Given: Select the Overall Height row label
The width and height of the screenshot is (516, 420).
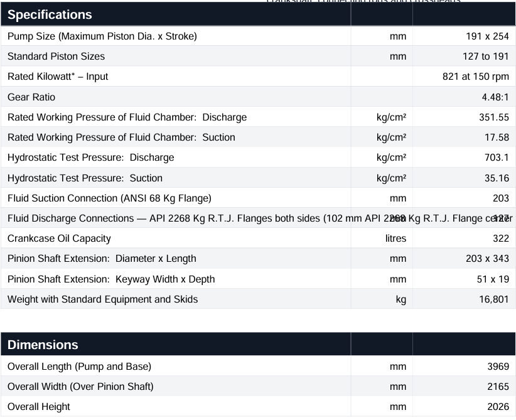Looking at the screenshot, I should (x=39, y=407).
